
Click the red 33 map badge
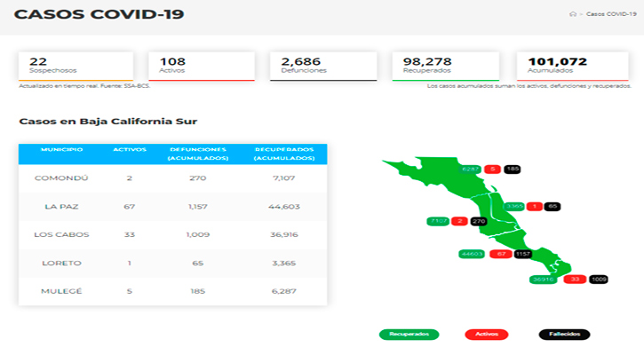[575, 280]
